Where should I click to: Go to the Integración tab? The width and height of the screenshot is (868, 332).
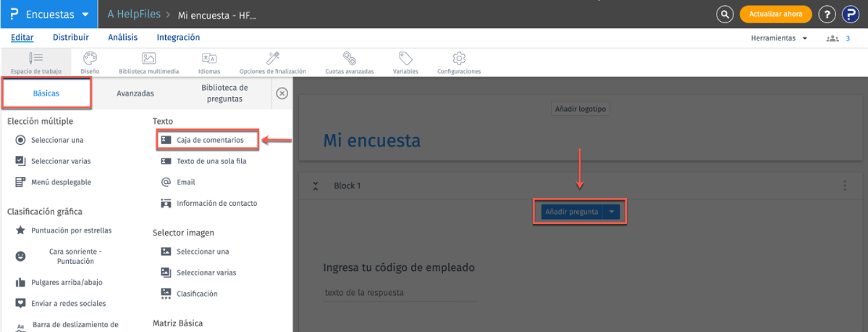pyautogui.click(x=178, y=38)
